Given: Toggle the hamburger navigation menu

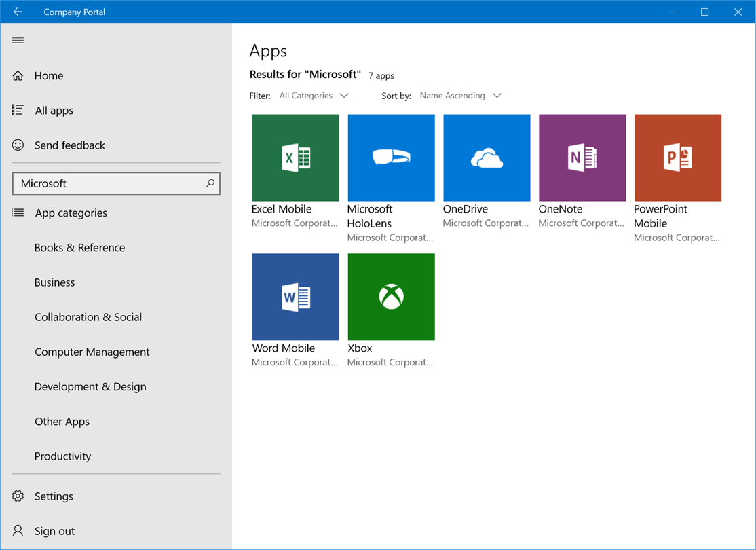Looking at the screenshot, I should point(18,41).
